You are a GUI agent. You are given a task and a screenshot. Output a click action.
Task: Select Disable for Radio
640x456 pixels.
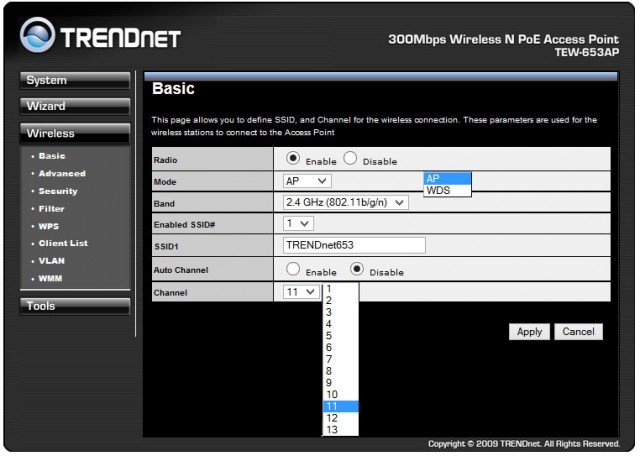351,158
